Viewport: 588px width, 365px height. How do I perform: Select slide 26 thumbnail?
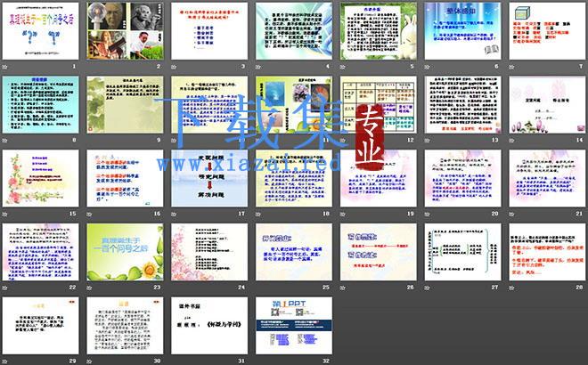[378, 252]
